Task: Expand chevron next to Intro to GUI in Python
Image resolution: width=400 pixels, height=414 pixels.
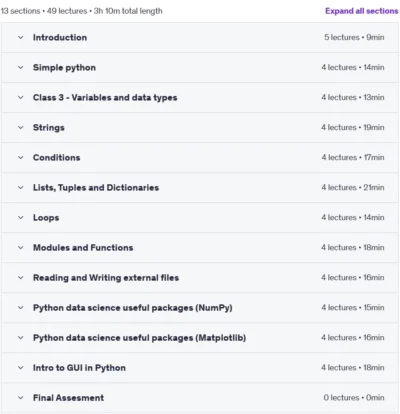Action: click(x=21, y=367)
